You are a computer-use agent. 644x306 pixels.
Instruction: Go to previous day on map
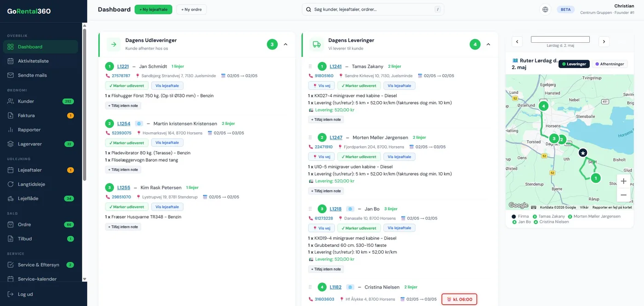point(517,42)
